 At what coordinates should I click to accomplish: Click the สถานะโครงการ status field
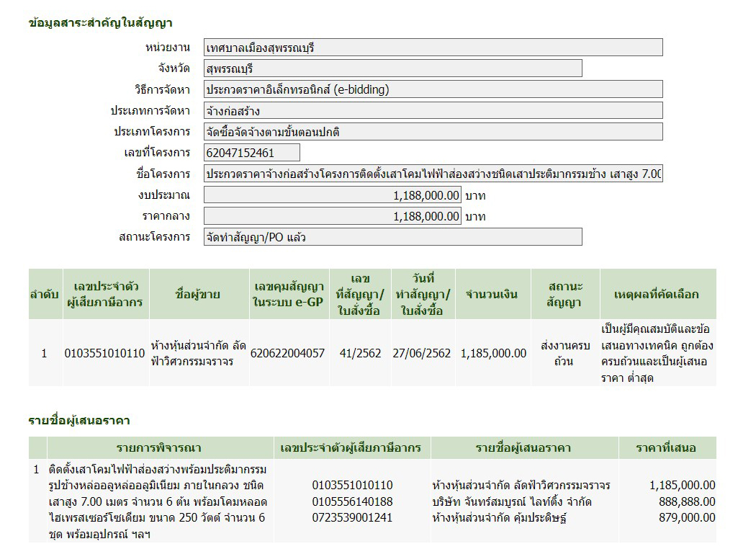pos(392,237)
